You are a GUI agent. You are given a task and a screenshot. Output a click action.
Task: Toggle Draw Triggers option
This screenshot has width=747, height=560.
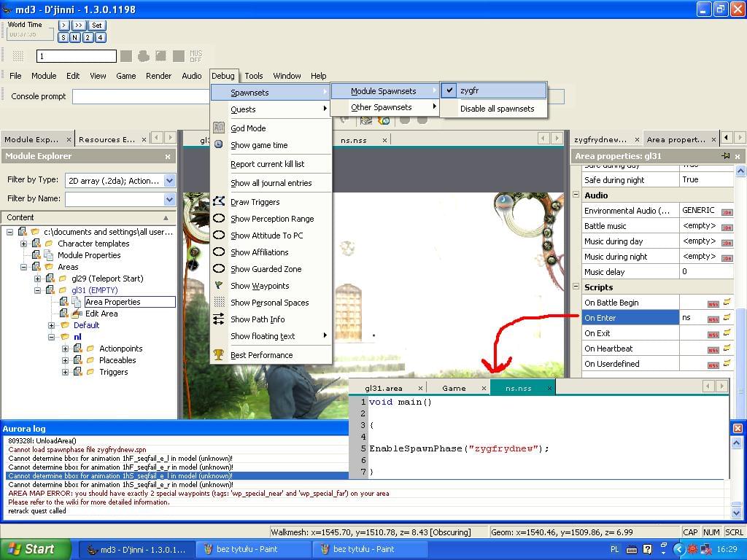[x=255, y=202]
